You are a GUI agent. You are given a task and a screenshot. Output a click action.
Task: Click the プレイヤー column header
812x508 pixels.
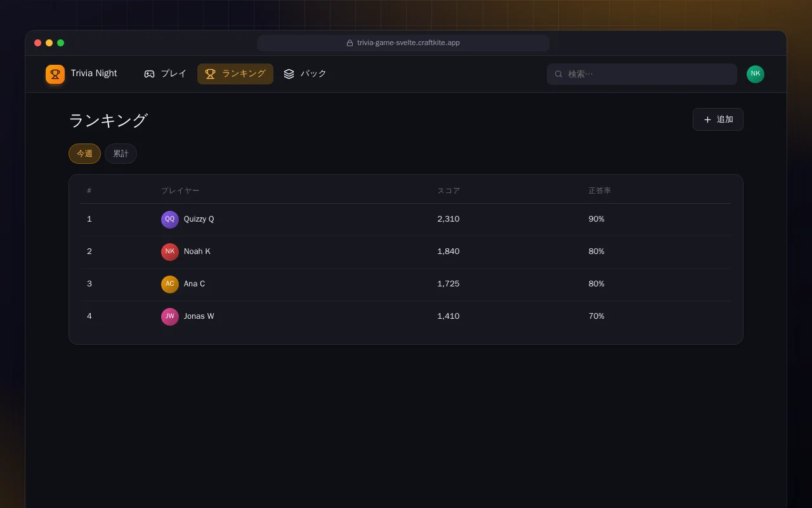point(180,191)
